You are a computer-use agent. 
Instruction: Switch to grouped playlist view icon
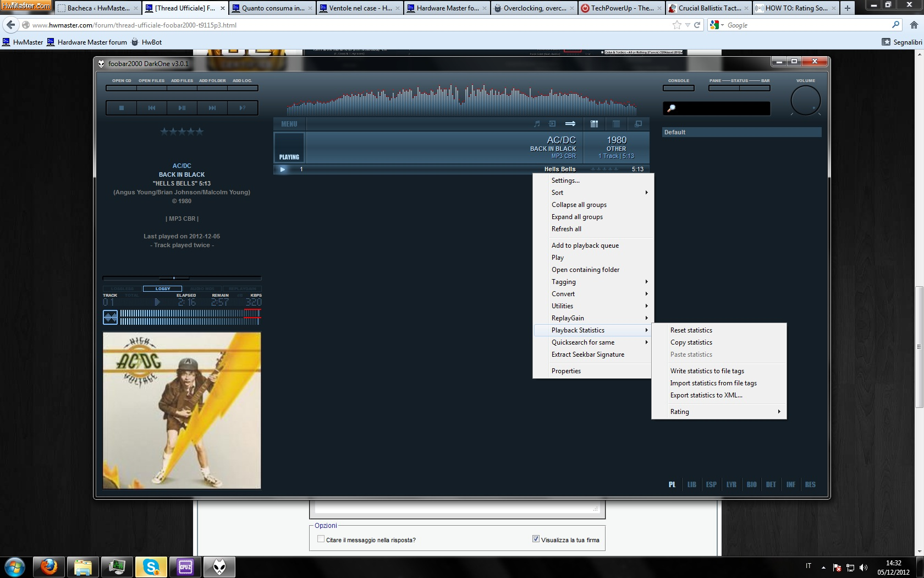click(x=594, y=124)
